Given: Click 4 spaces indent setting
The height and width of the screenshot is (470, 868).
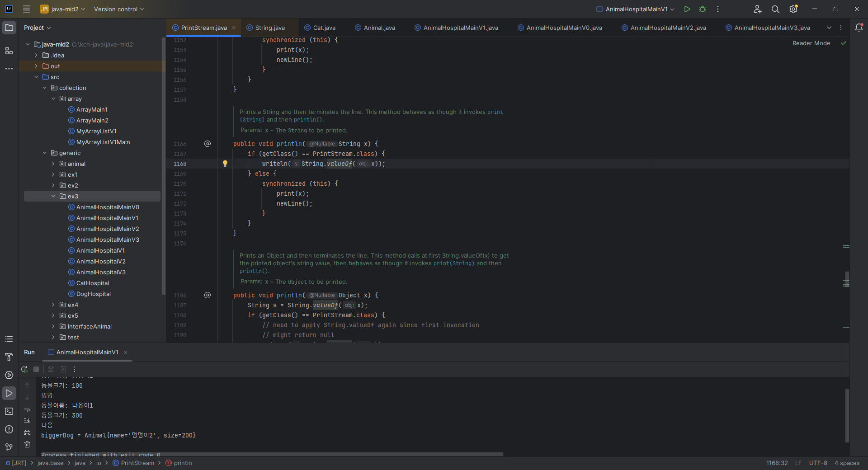Looking at the screenshot, I should click(x=847, y=463).
